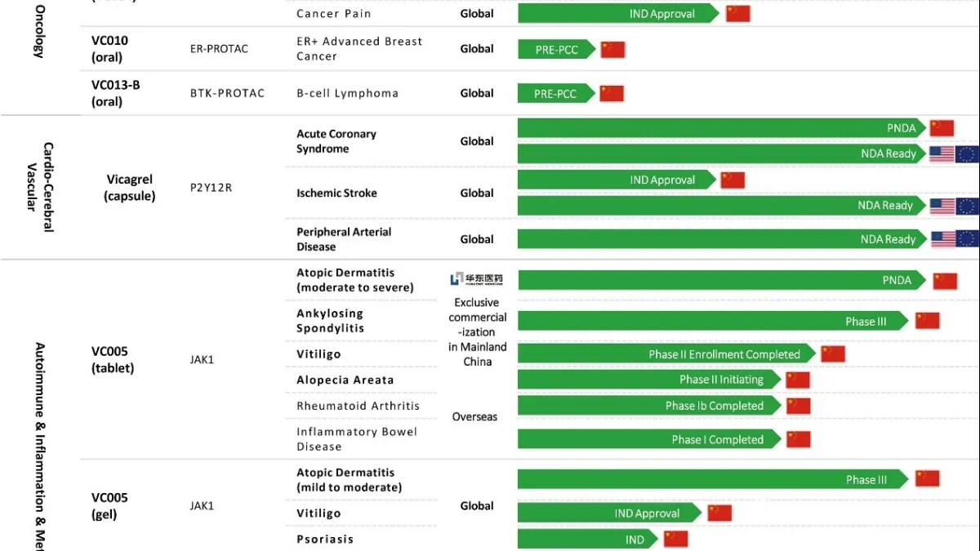This screenshot has width=980, height=551.
Task: Select the Rheumatoid Arthritis indication text
Action: pos(359,406)
